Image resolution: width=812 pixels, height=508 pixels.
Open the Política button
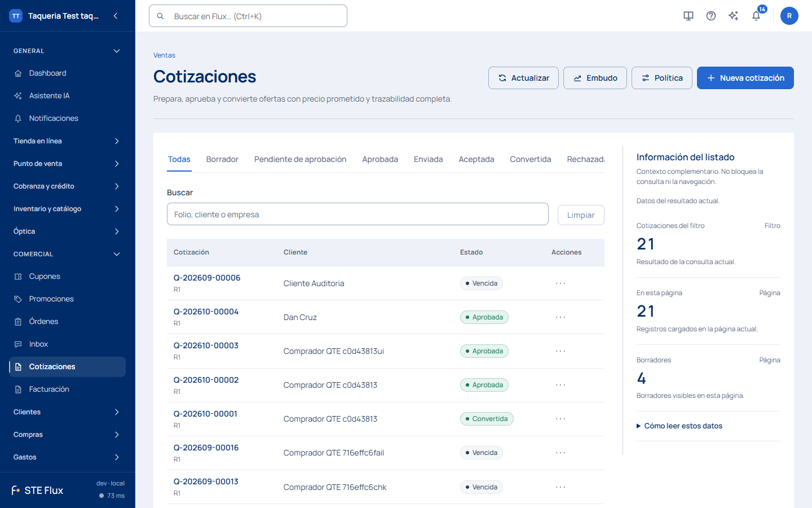click(x=662, y=78)
